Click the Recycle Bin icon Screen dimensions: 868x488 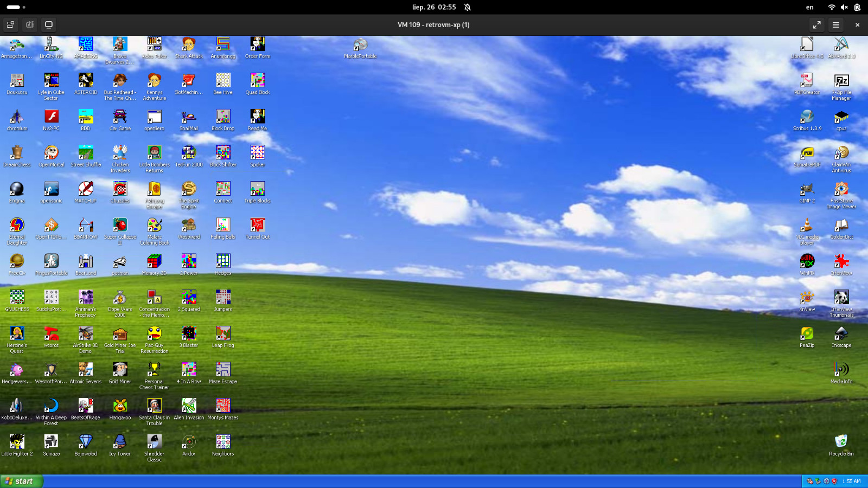[x=841, y=442]
